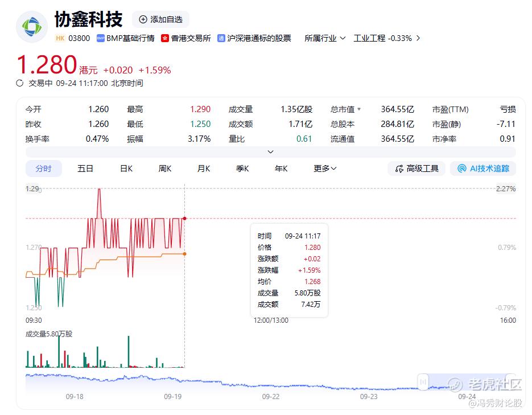Open 工业工程 -0.33% industry link
The width and height of the screenshot is (532, 415).
click(387, 38)
